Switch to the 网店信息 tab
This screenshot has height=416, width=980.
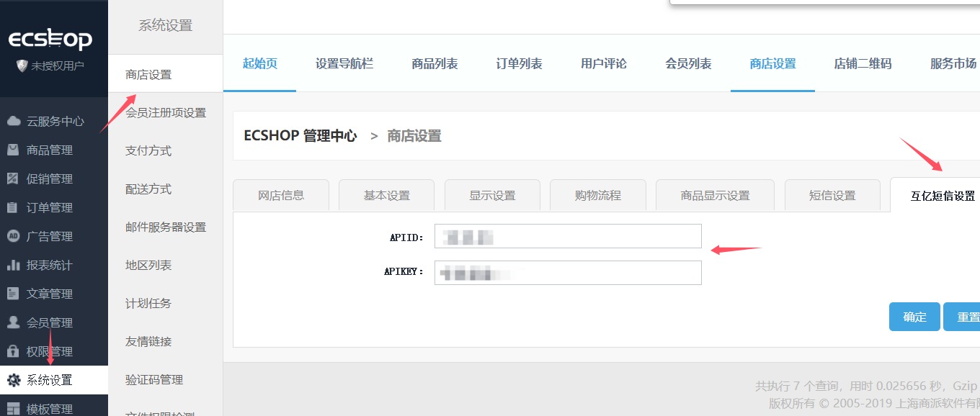pos(281,195)
